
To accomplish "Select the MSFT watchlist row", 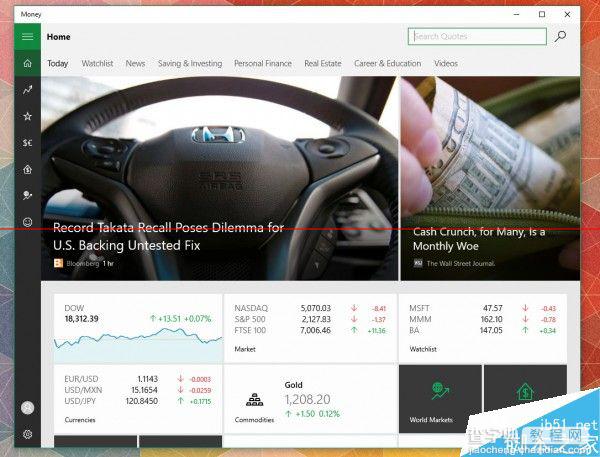I will 483,308.
